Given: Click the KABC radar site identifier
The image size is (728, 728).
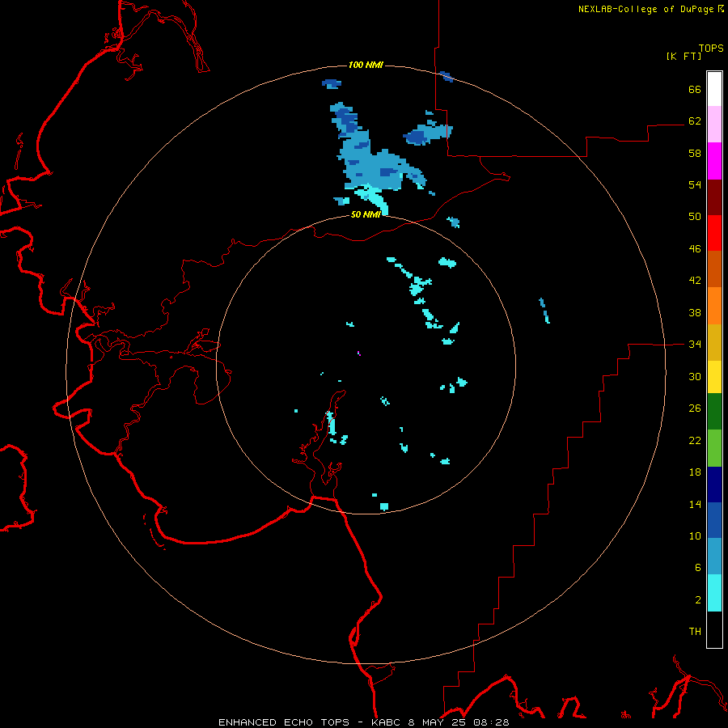Looking at the screenshot, I should coord(387,722).
